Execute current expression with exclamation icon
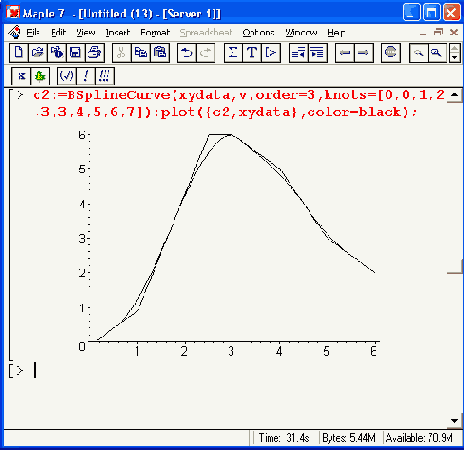The width and height of the screenshot is (464, 450). pos(86,76)
